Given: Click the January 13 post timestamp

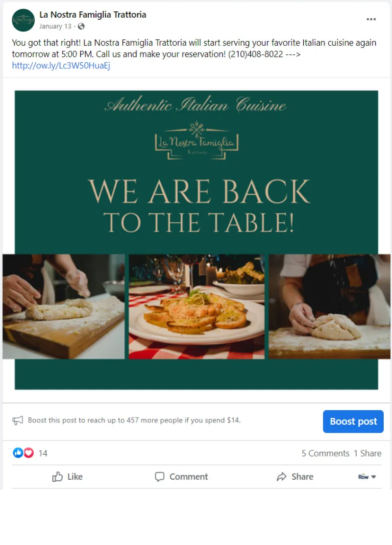Looking at the screenshot, I should tap(55, 26).
